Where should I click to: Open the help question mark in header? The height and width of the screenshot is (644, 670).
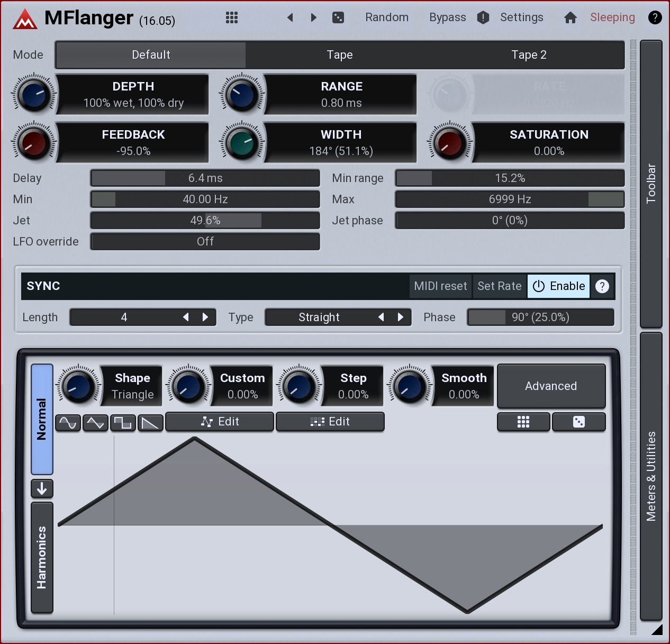click(x=655, y=17)
